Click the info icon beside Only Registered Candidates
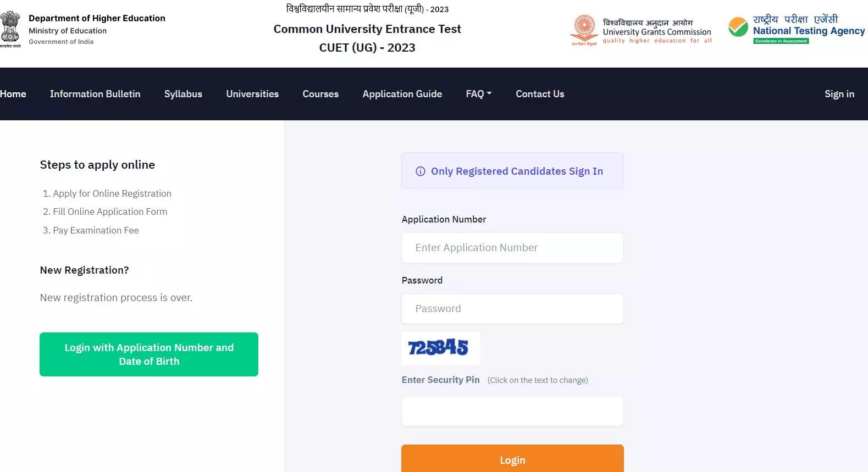 click(421, 171)
